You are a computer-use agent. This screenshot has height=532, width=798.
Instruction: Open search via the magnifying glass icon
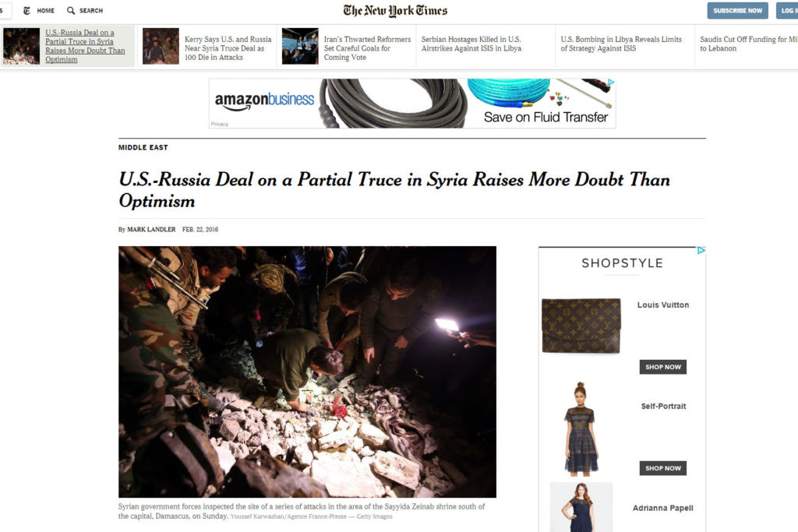click(x=71, y=10)
